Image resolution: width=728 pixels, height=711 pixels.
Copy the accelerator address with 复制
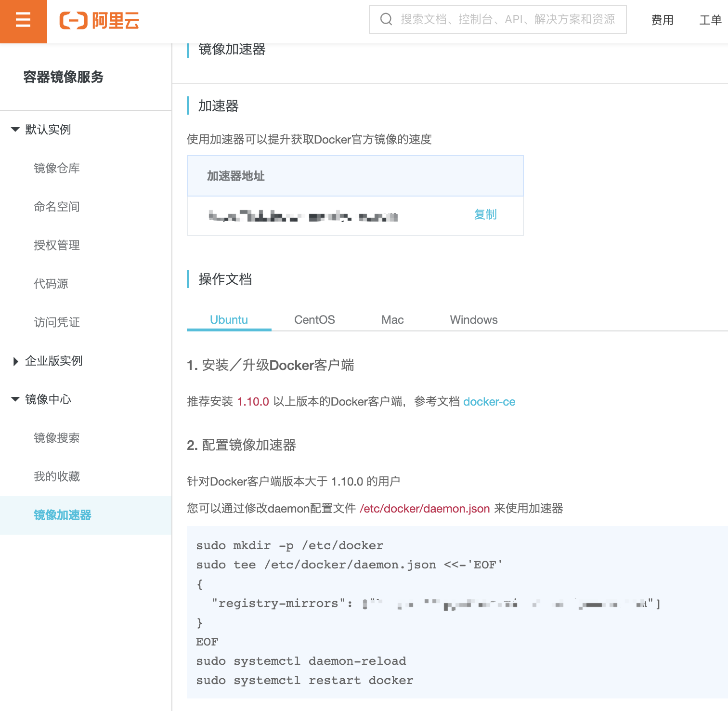(485, 214)
